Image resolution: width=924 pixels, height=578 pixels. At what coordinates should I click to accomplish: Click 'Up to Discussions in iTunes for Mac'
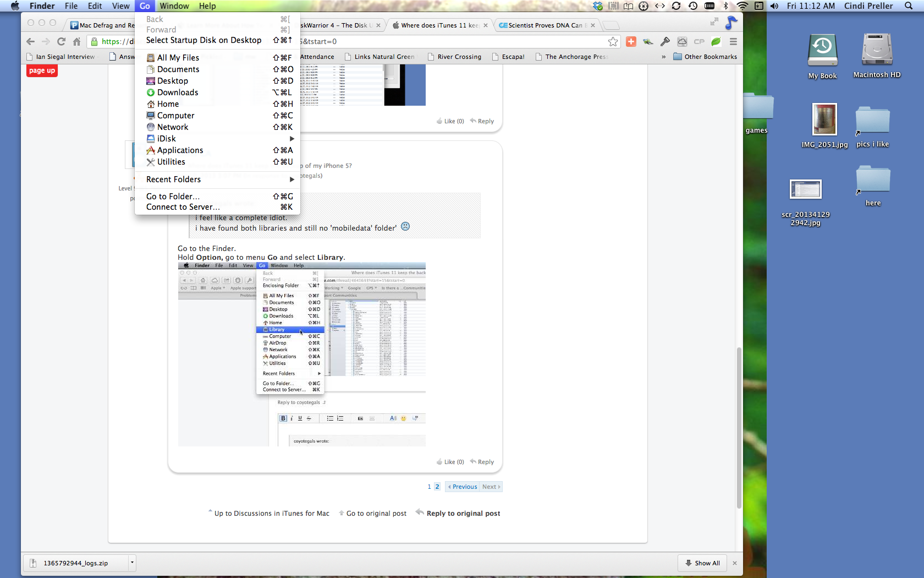[x=272, y=514]
